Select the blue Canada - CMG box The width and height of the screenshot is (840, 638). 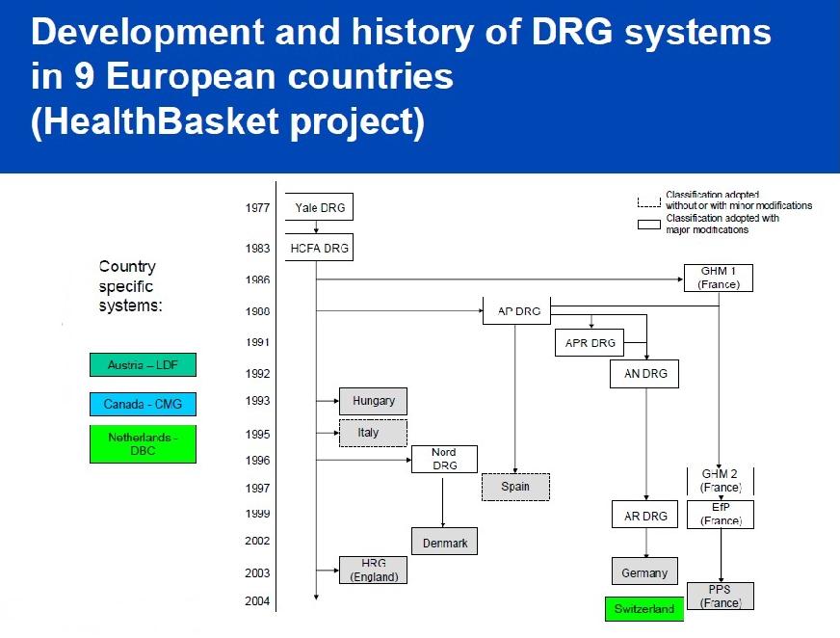(143, 404)
